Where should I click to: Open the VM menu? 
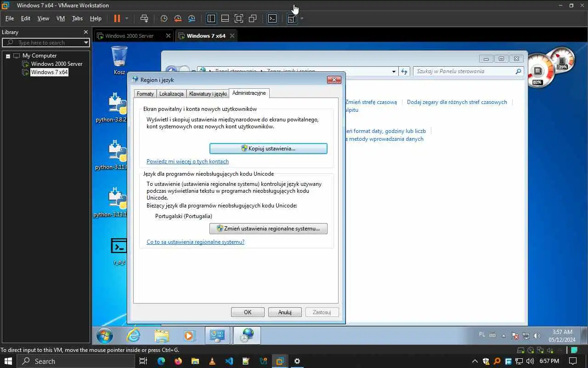coord(61,18)
